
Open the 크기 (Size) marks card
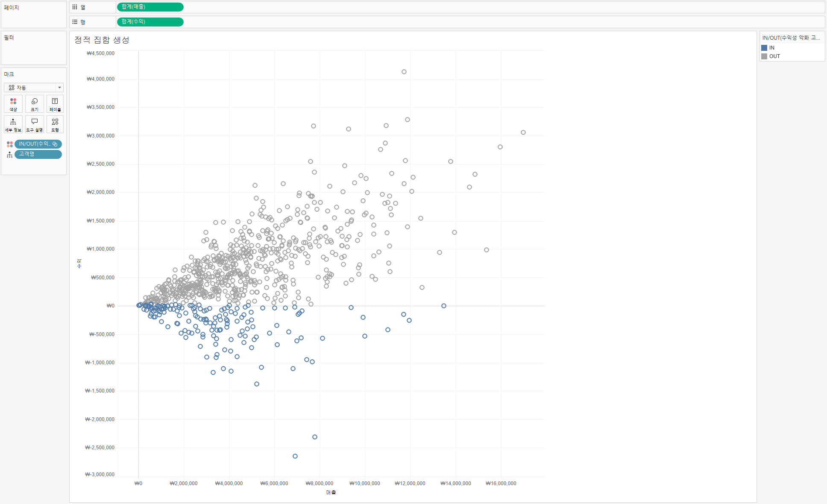[x=35, y=104]
